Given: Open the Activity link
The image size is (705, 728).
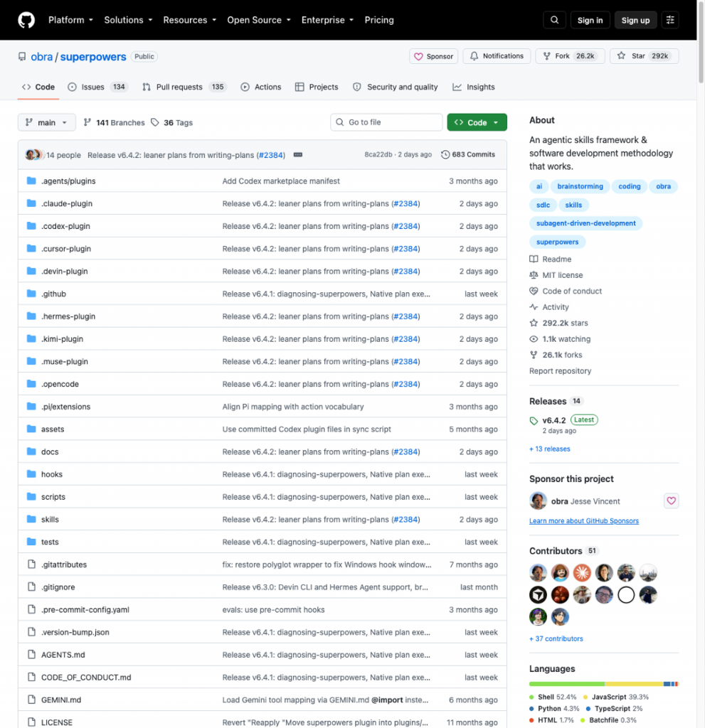Looking at the screenshot, I should pyautogui.click(x=549, y=307).
